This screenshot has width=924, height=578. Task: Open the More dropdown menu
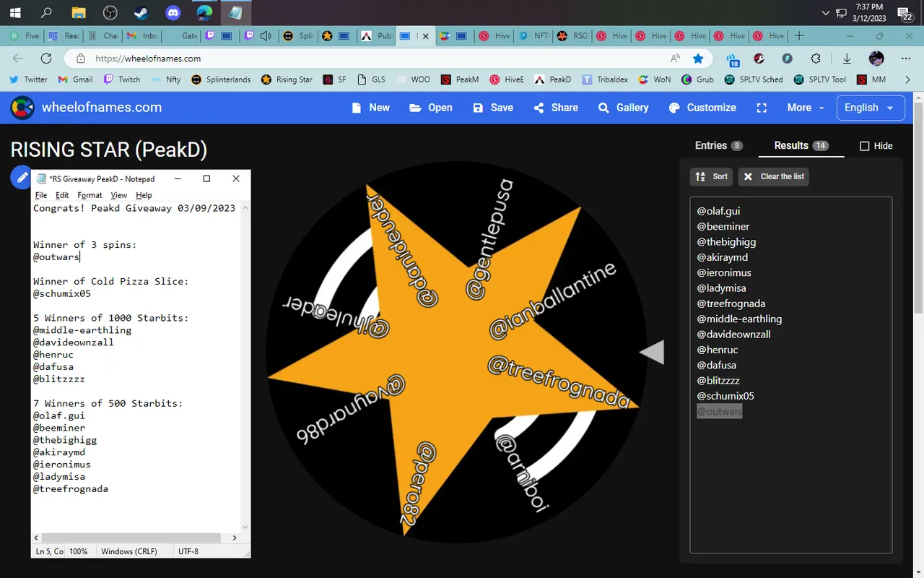[806, 108]
